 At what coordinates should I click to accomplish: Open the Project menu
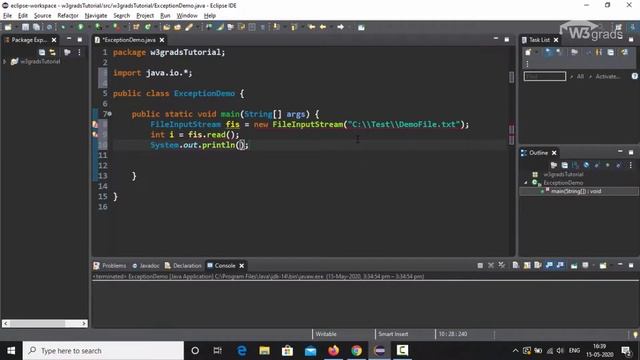[x=145, y=16]
